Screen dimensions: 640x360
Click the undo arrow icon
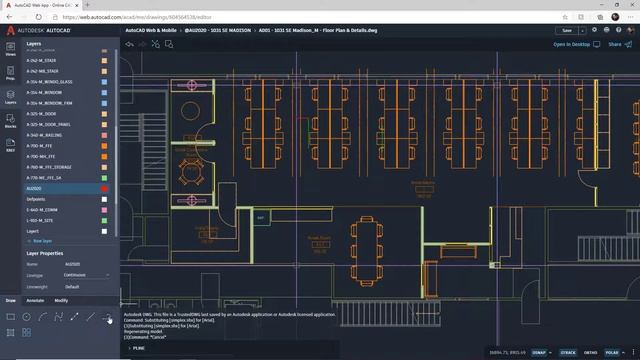click(x=130, y=44)
